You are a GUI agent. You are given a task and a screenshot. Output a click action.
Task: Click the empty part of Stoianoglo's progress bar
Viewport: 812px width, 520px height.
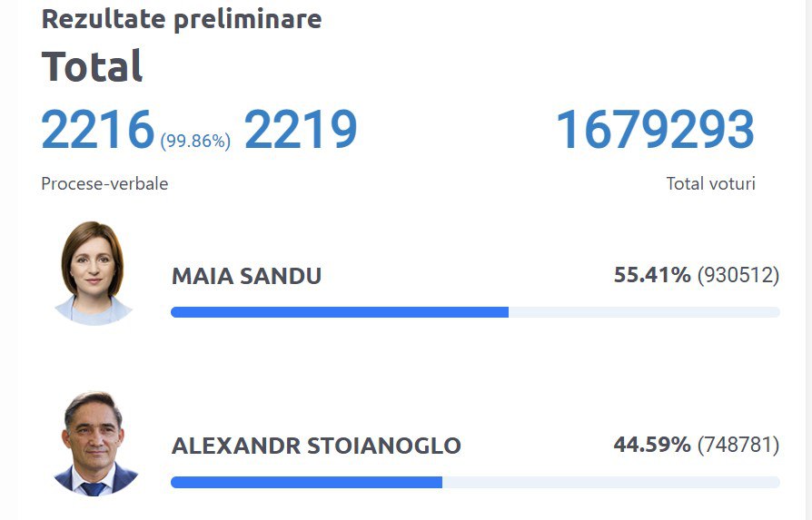(x=610, y=483)
